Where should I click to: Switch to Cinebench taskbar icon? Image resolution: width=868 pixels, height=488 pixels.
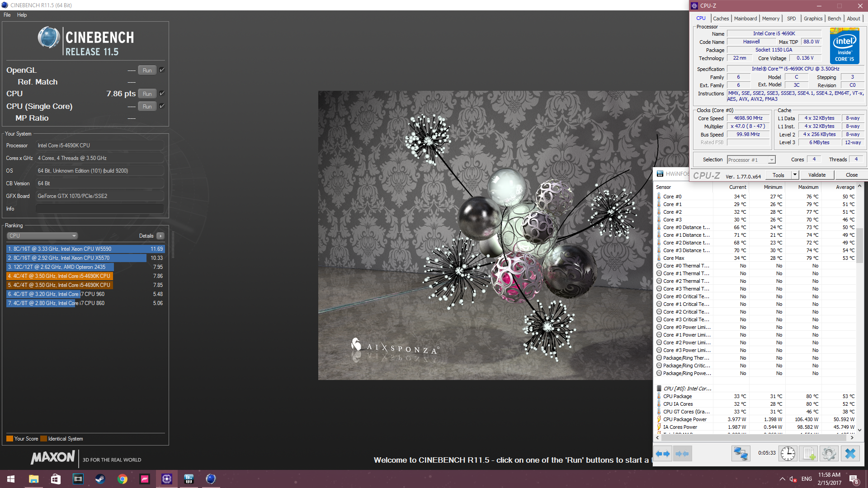[211, 479]
